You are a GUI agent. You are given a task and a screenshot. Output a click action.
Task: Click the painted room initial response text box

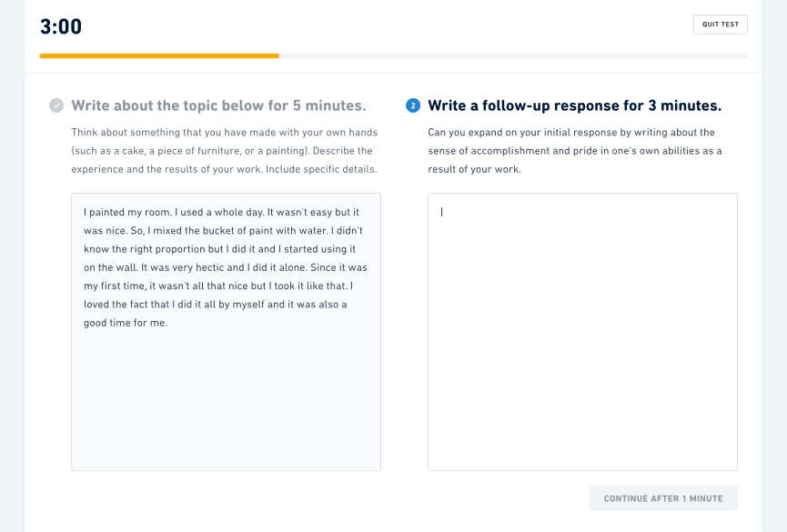(226, 332)
